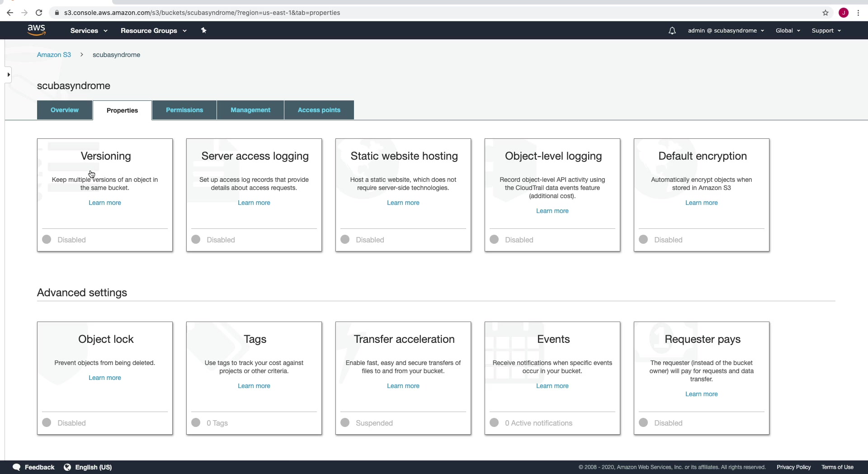Expand the left side navigation panel arrow
The width and height of the screenshot is (868, 474).
pyautogui.click(x=8, y=75)
